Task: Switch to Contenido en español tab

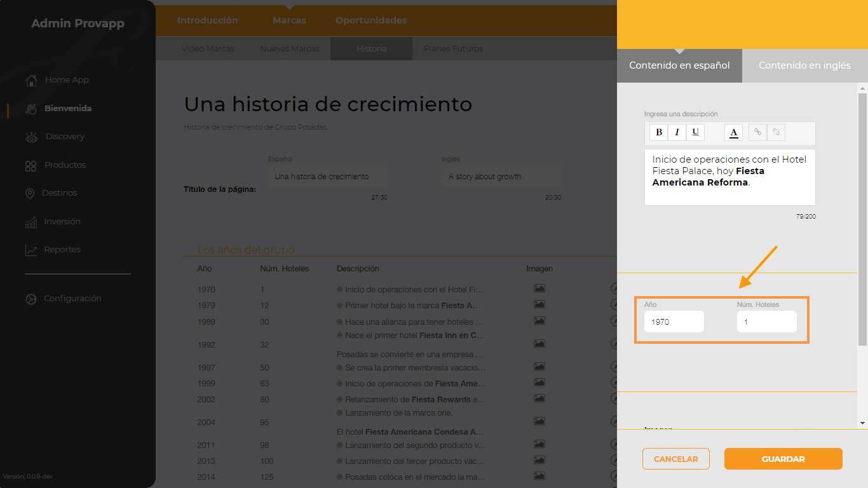Action: click(x=679, y=65)
